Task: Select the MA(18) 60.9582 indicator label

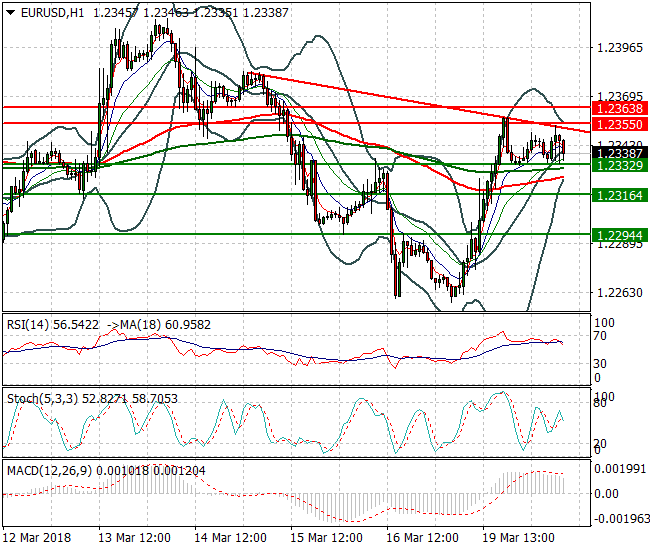Action: pos(165,325)
